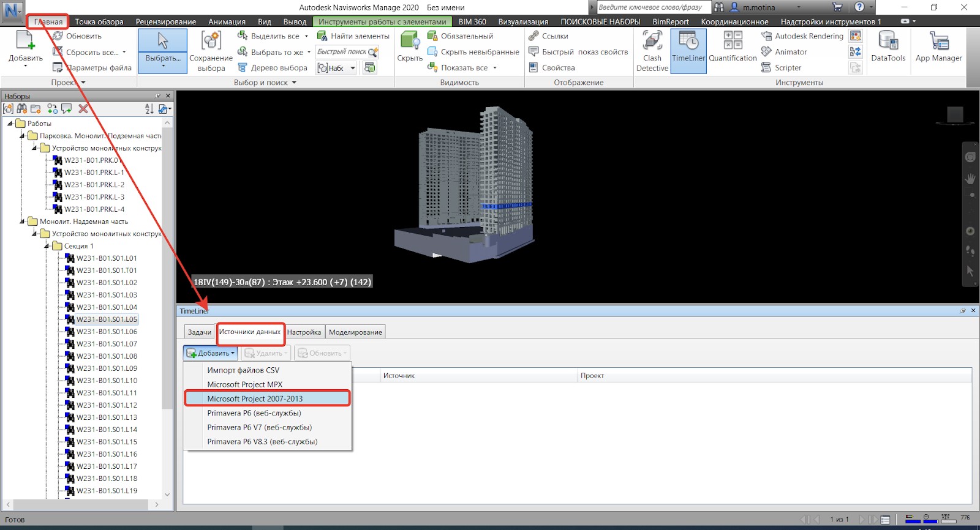Open the Selection Tree (Дерево выбора)
Screen dimensions: 980x530
pos(273,68)
